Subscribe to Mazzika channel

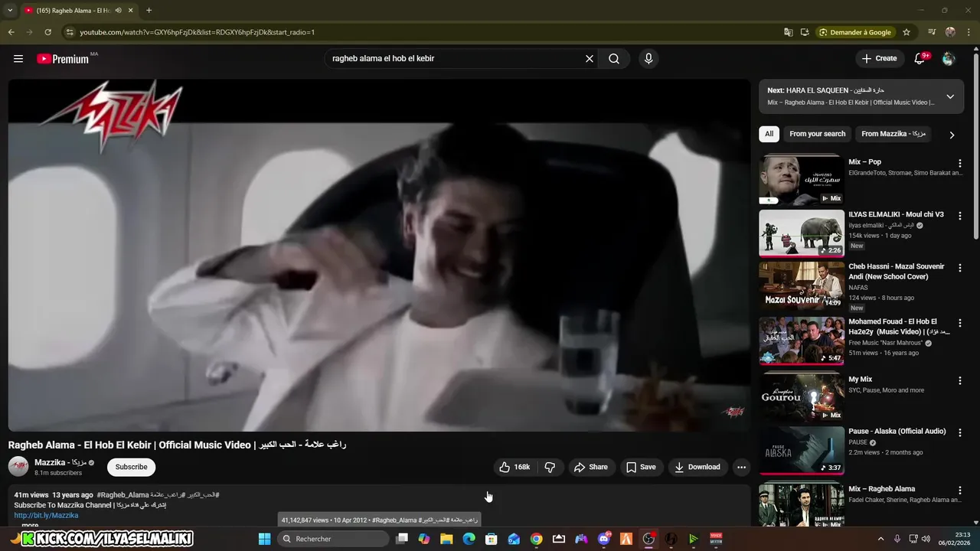click(x=132, y=467)
